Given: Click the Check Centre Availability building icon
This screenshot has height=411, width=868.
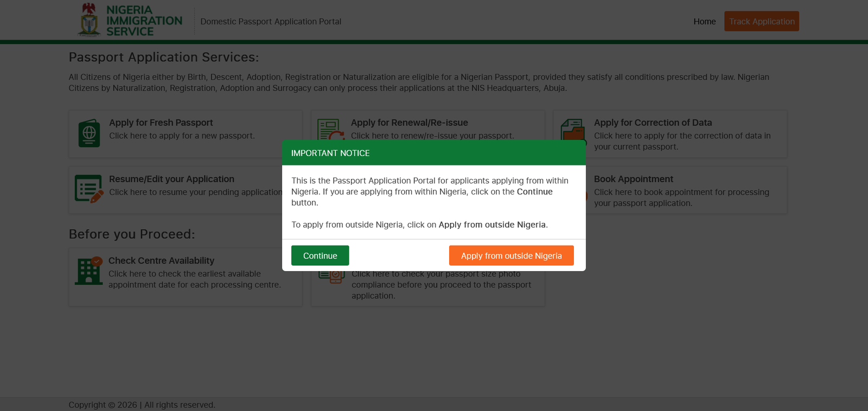Looking at the screenshot, I should (89, 271).
